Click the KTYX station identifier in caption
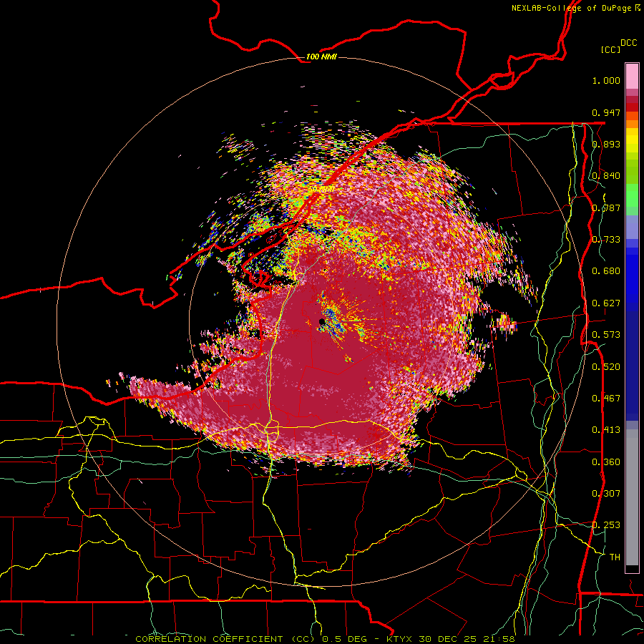 tap(401, 639)
